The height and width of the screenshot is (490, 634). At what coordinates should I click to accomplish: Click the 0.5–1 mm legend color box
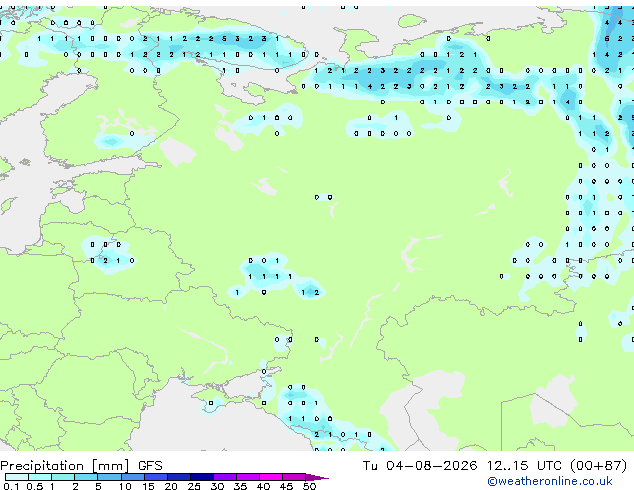pyautogui.click(x=40, y=477)
